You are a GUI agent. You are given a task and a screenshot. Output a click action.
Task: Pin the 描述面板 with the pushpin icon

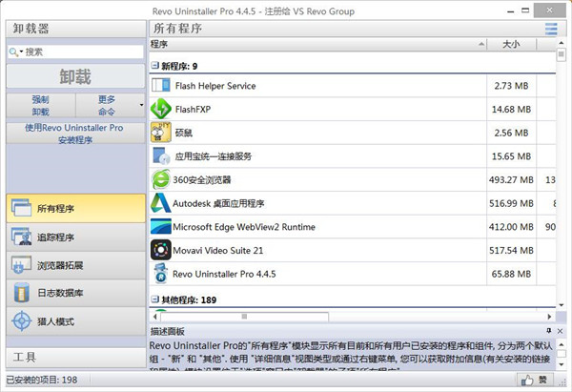548,330
